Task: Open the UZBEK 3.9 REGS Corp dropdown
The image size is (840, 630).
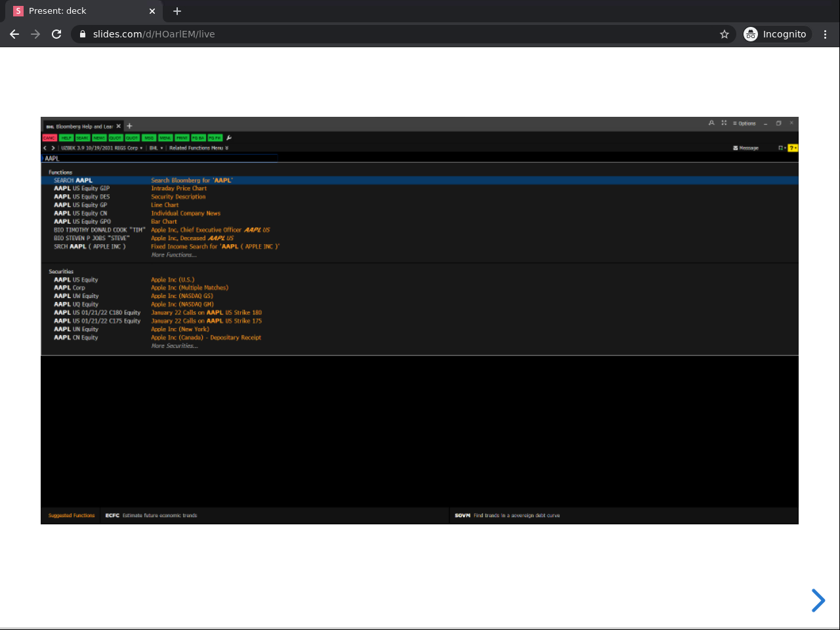Action: pyautogui.click(x=102, y=148)
